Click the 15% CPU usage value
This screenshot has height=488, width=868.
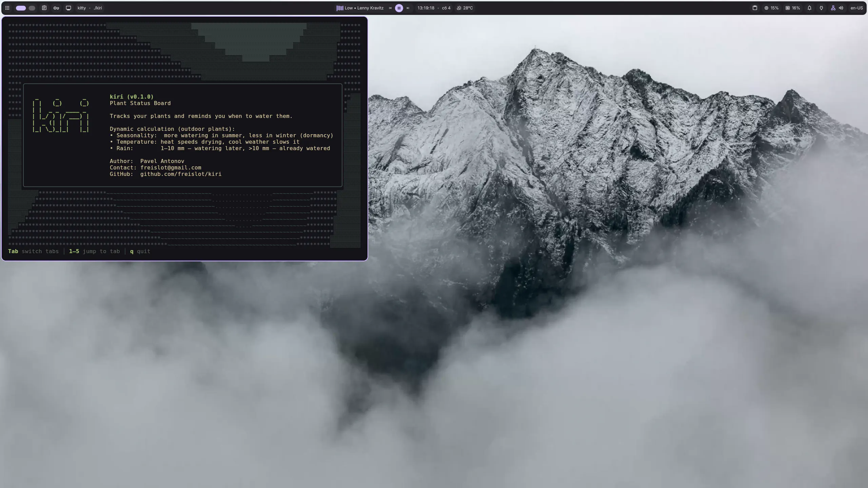point(774,8)
